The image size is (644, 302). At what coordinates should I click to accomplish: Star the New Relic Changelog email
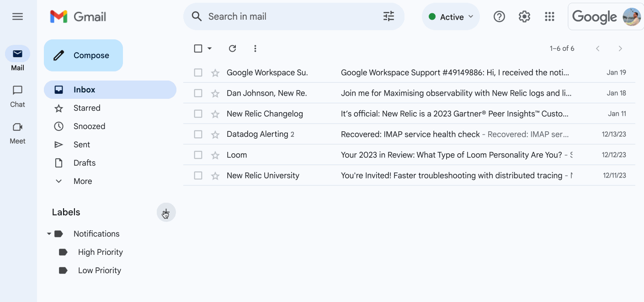(215, 114)
